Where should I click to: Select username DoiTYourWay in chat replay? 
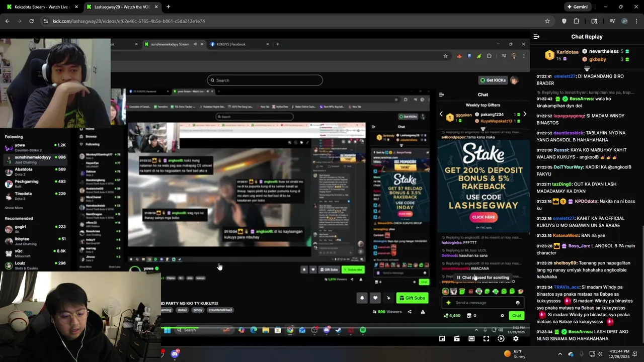568,167
